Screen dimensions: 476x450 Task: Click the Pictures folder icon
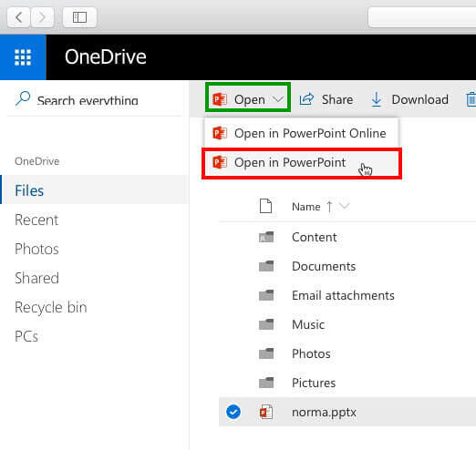pos(266,383)
